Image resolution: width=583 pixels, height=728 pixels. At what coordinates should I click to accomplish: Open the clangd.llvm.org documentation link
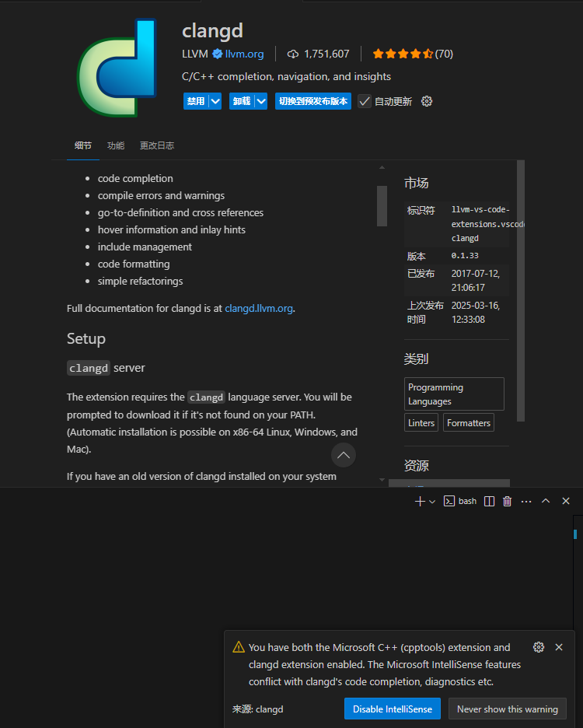[x=259, y=308]
